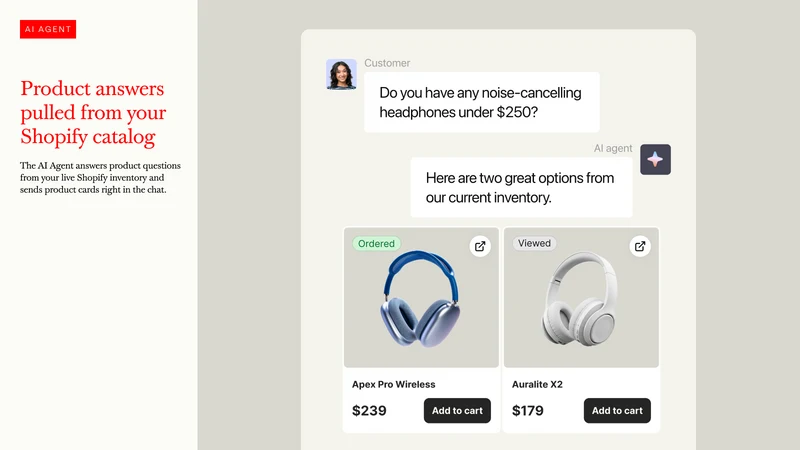Click the customer profile photo avatar
The width and height of the screenshot is (800, 450).
[x=341, y=74]
